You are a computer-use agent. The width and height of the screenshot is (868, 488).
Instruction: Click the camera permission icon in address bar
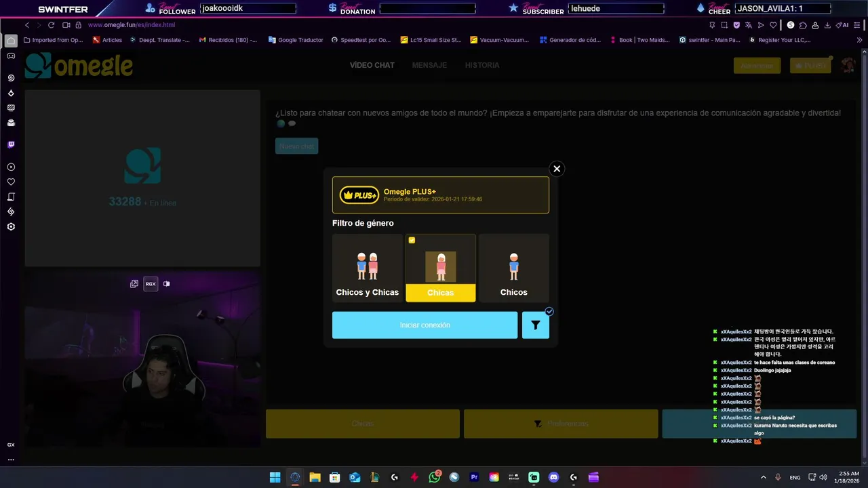point(66,25)
